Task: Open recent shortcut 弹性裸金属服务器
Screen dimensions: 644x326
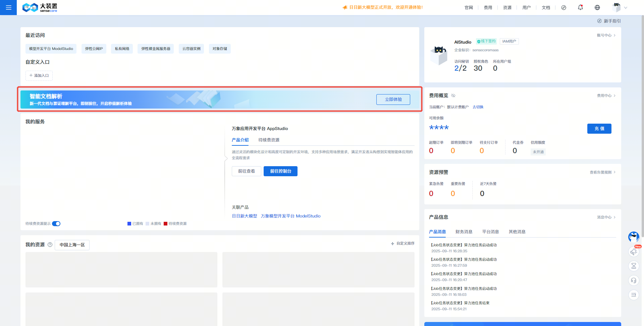Action: [156, 49]
